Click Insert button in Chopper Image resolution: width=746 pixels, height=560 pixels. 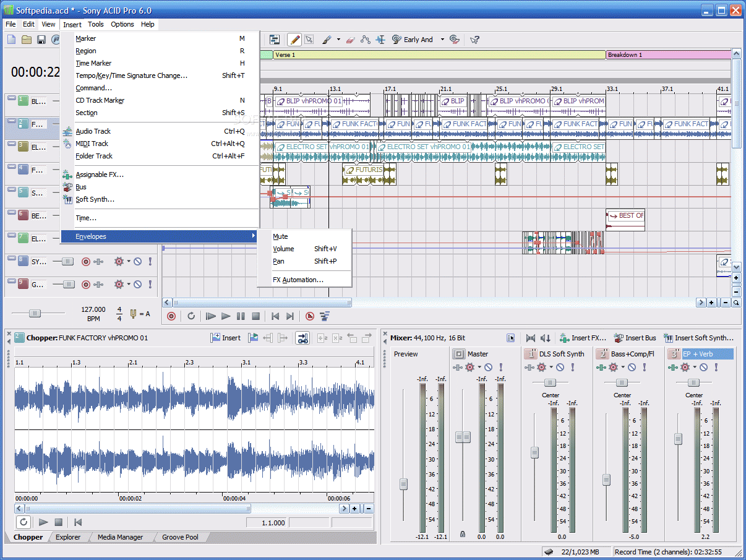point(226,338)
